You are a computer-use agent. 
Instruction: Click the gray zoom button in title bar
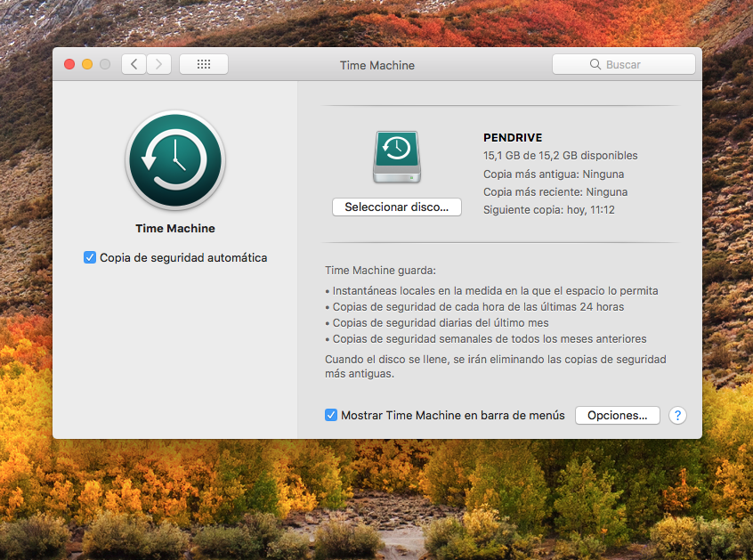click(105, 64)
